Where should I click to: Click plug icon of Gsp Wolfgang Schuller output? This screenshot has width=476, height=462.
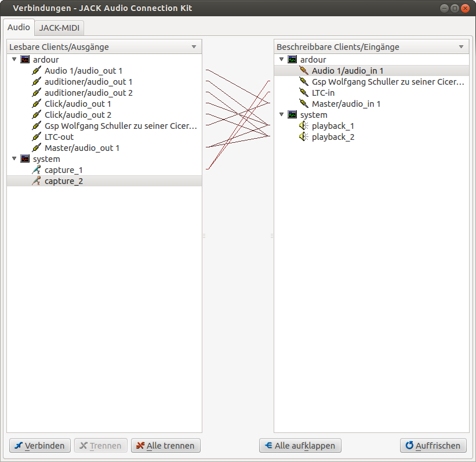pyautogui.click(x=37, y=126)
